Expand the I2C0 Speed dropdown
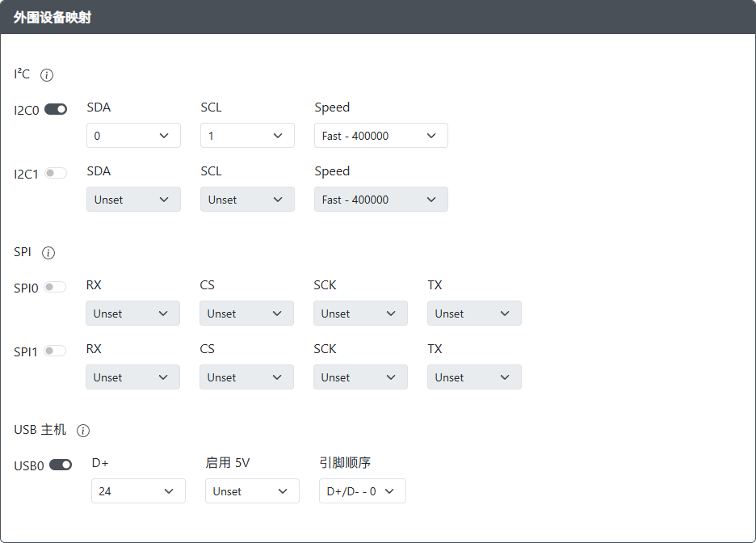Image resolution: width=756 pixels, height=543 pixels. point(380,136)
